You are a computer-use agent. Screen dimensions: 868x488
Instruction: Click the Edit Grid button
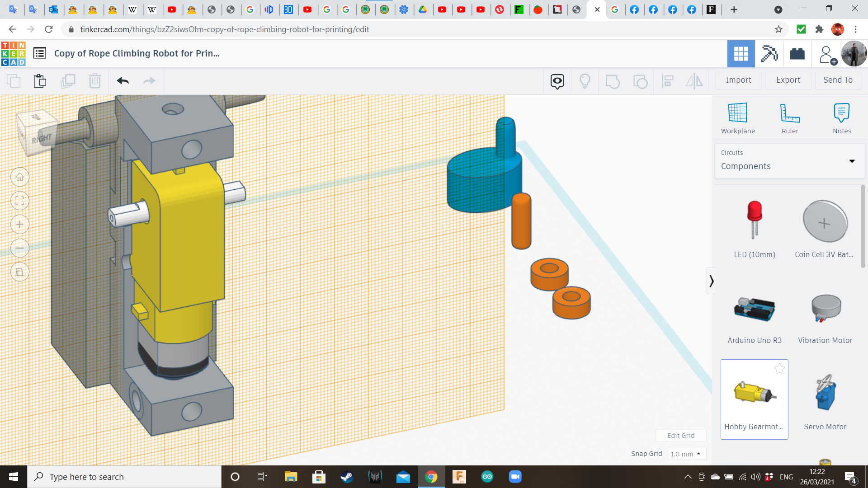[x=680, y=436]
